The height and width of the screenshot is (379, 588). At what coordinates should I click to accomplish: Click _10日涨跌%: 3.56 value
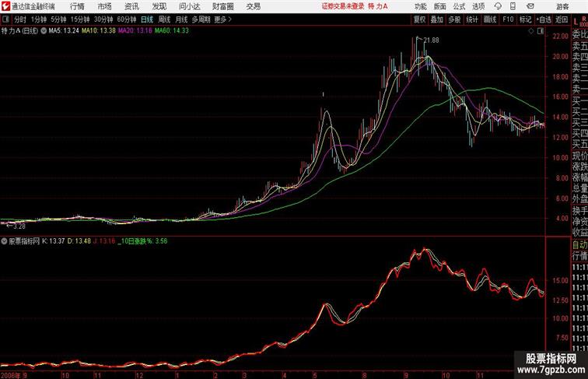143,241
